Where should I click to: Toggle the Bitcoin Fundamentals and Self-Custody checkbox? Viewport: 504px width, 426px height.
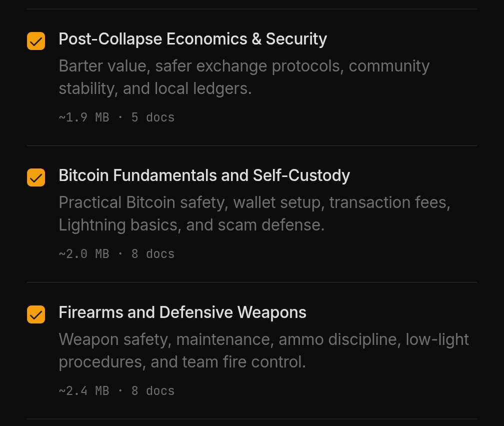point(36,177)
